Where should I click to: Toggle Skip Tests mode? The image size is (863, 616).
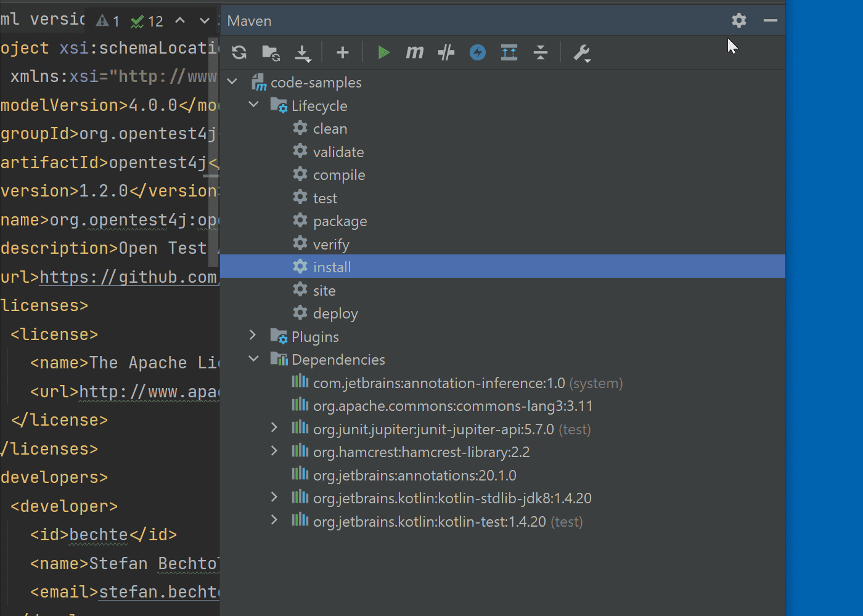click(446, 52)
